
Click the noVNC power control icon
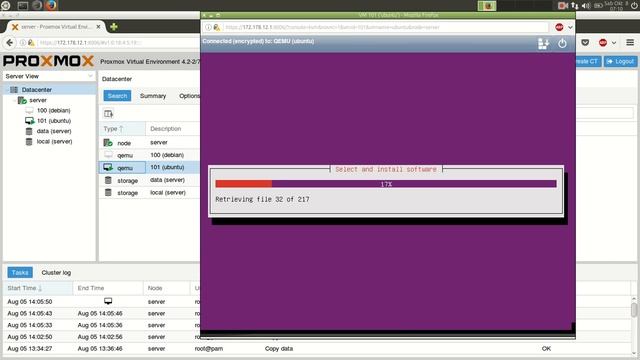562,43
